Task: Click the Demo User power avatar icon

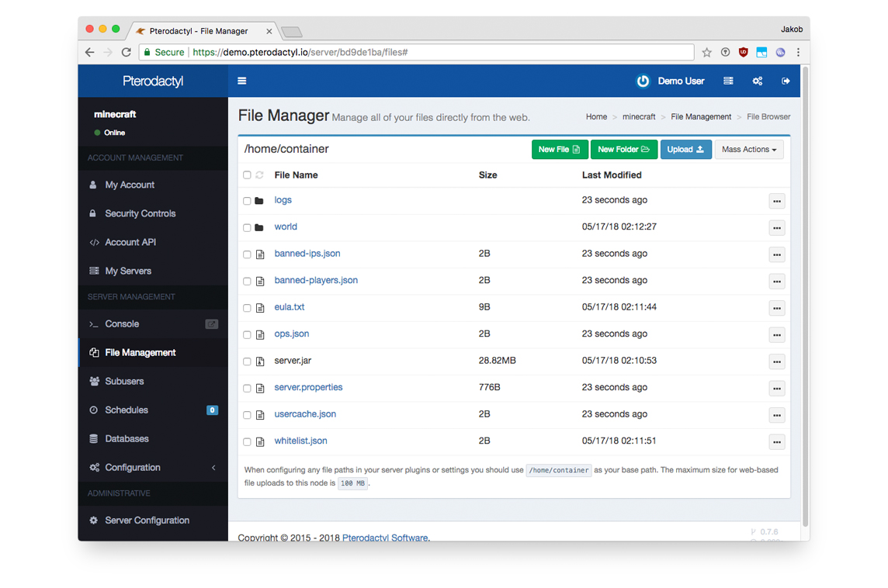Action: pyautogui.click(x=643, y=81)
